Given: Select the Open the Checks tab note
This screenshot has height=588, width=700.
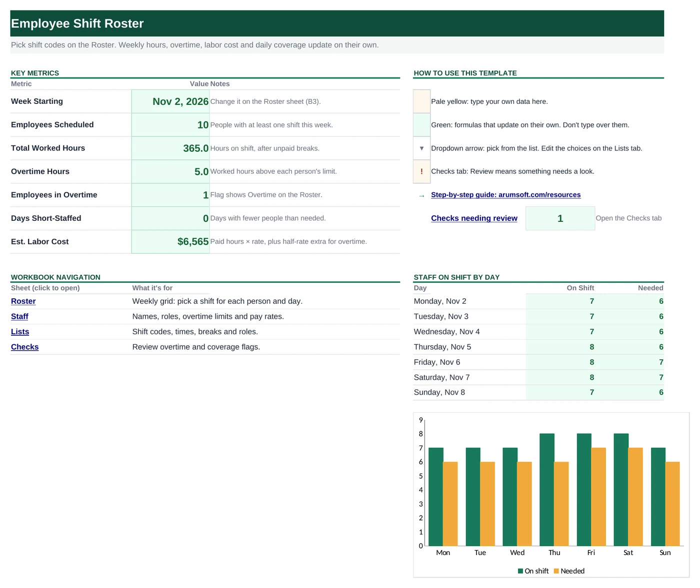Looking at the screenshot, I should 628,218.
